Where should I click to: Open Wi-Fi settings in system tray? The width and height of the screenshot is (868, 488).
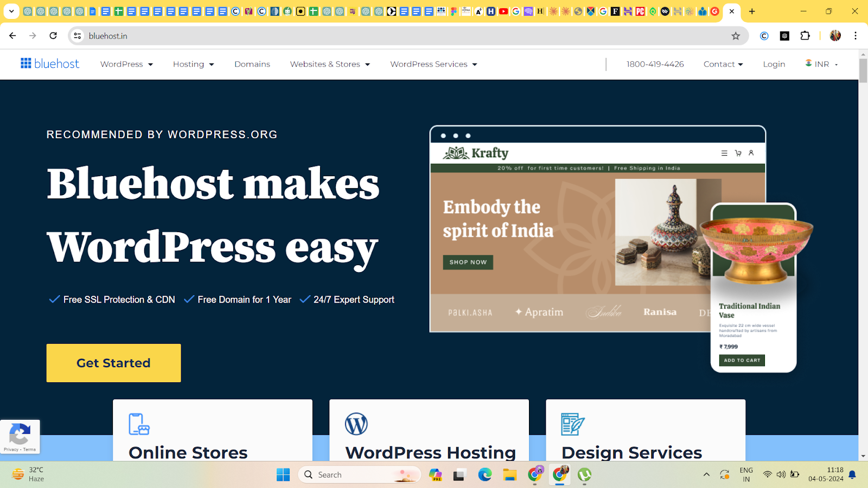pyautogui.click(x=767, y=474)
